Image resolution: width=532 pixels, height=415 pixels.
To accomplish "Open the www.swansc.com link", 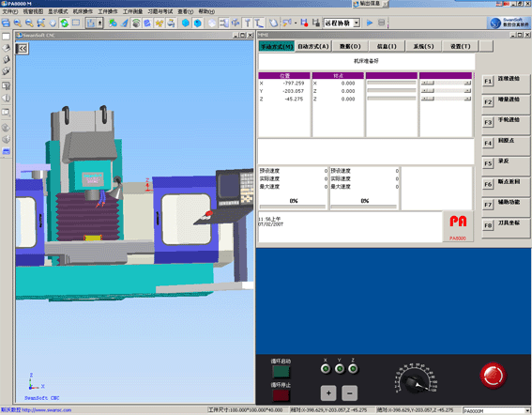I will 47,410.
